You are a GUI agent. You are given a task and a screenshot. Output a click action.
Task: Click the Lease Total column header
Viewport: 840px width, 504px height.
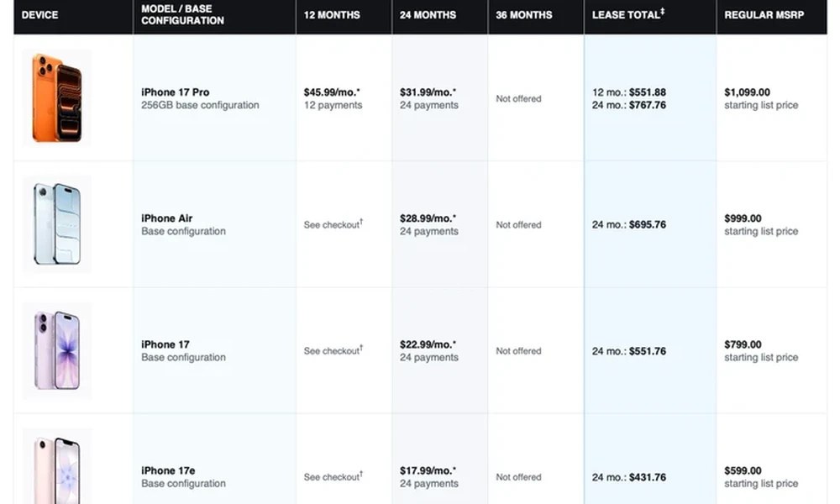[x=627, y=14]
